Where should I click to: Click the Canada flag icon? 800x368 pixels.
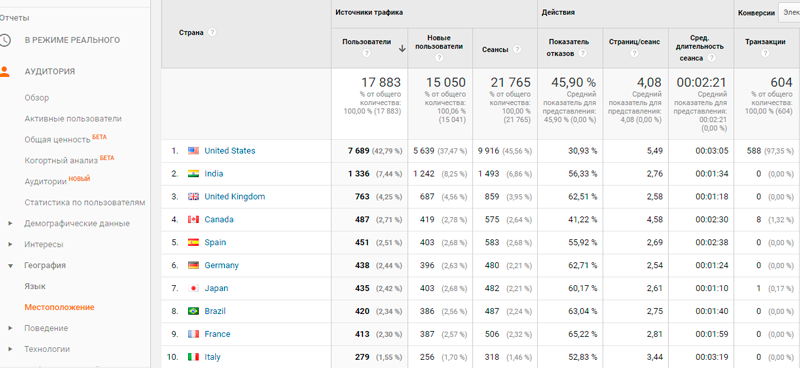[x=193, y=219]
